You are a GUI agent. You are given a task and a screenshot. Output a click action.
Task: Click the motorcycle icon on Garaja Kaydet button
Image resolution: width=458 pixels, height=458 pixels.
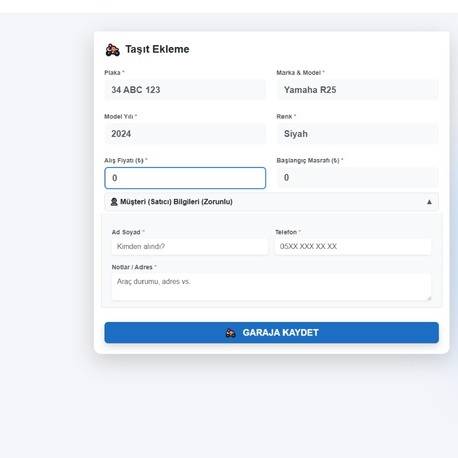[231, 333]
